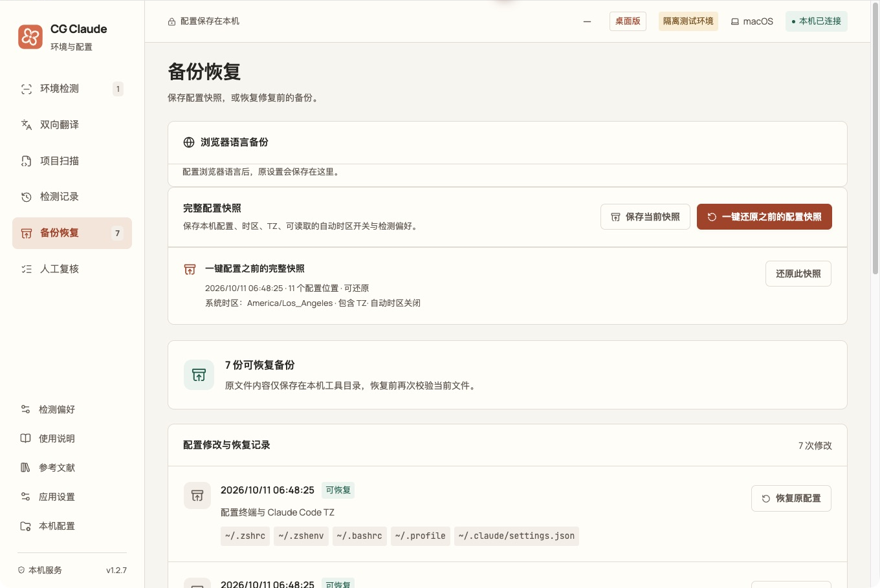880x588 pixels.
Task: Click the ~/.claude/settings.json chip
Action: 516,536
